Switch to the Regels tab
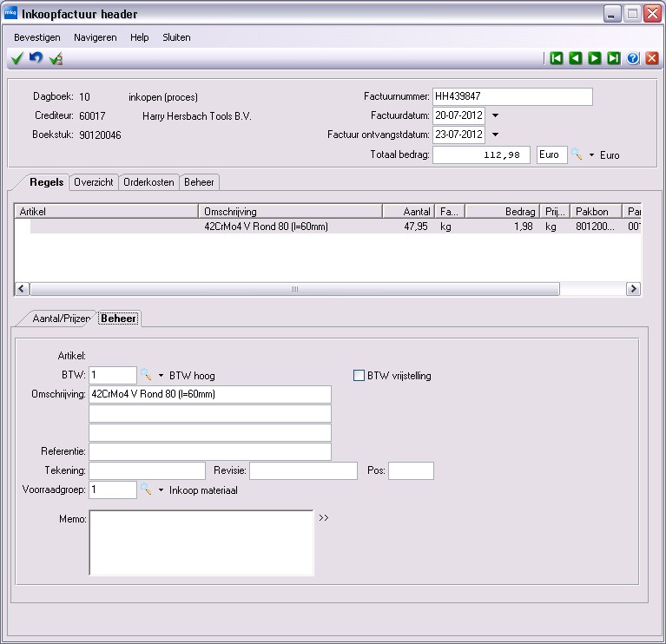The height and width of the screenshot is (644, 666). (46, 182)
